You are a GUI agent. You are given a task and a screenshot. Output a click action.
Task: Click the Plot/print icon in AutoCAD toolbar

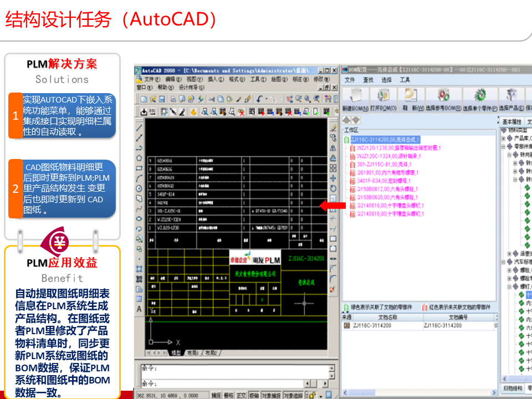pyautogui.click(x=173, y=99)
